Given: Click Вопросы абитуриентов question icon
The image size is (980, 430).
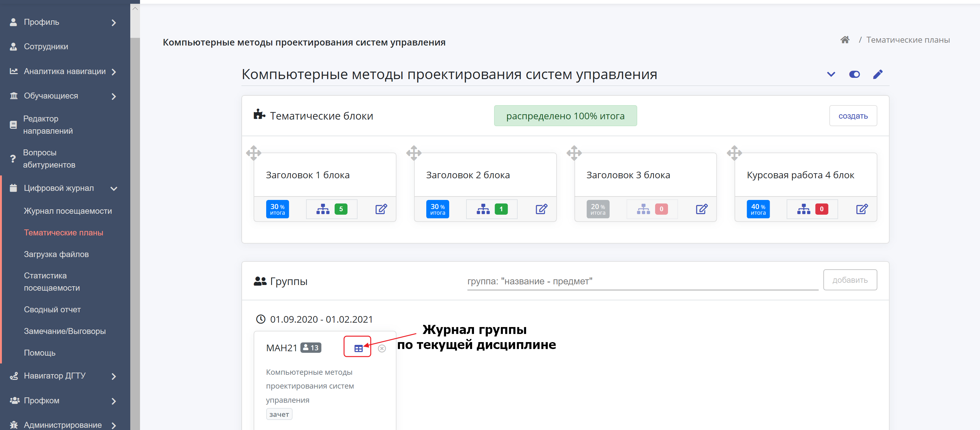Looking at the screenshot, I should [x=13, y=159].
